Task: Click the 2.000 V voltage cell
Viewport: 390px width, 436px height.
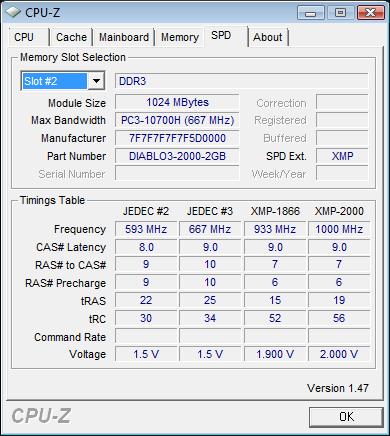Action: pos(339,354)
